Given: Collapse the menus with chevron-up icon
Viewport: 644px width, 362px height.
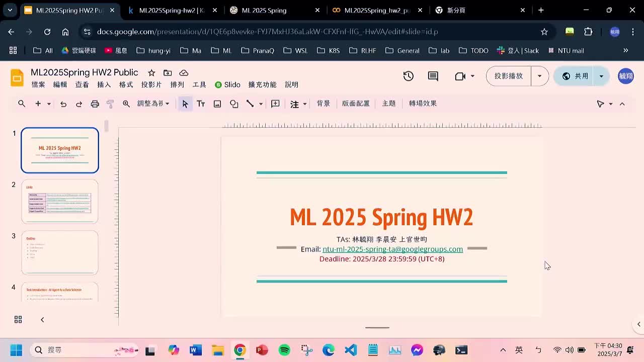Looking at the screenshot, I should pos(622,104).
